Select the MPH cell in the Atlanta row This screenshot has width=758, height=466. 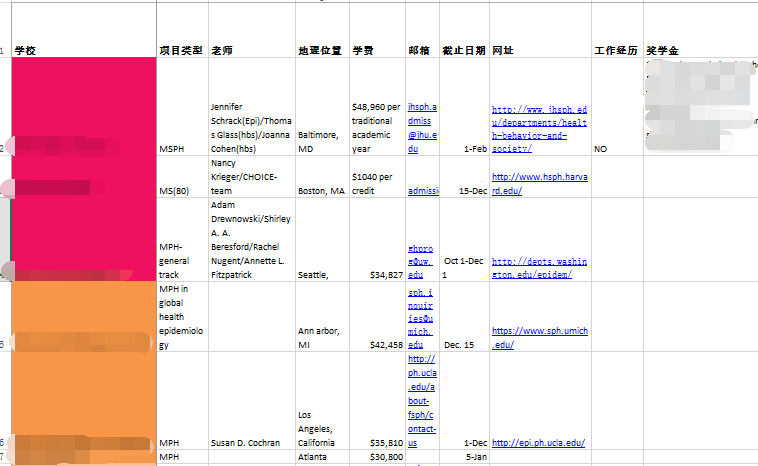[182, 457]
